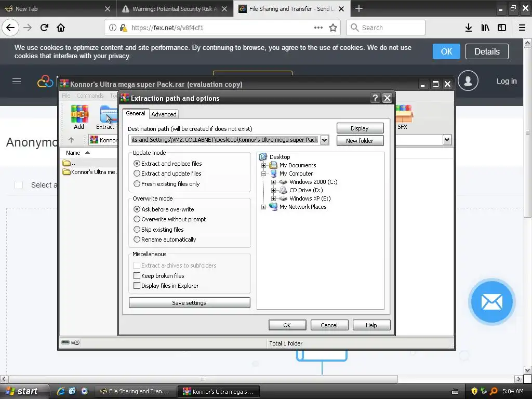This screenshot has height=399, width=532.
Task: Open the blue mail chat bubble
Action: pyautogui.click(x=491, y=302)
